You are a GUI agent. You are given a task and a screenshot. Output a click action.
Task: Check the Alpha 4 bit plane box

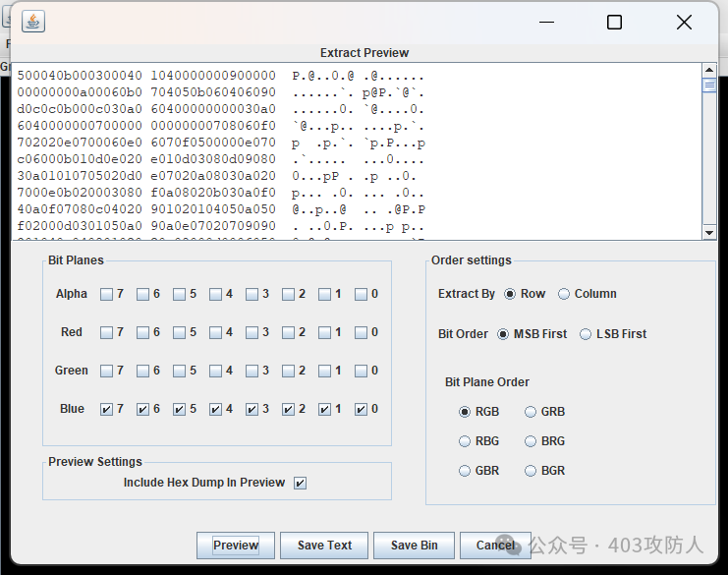[215, 295]
